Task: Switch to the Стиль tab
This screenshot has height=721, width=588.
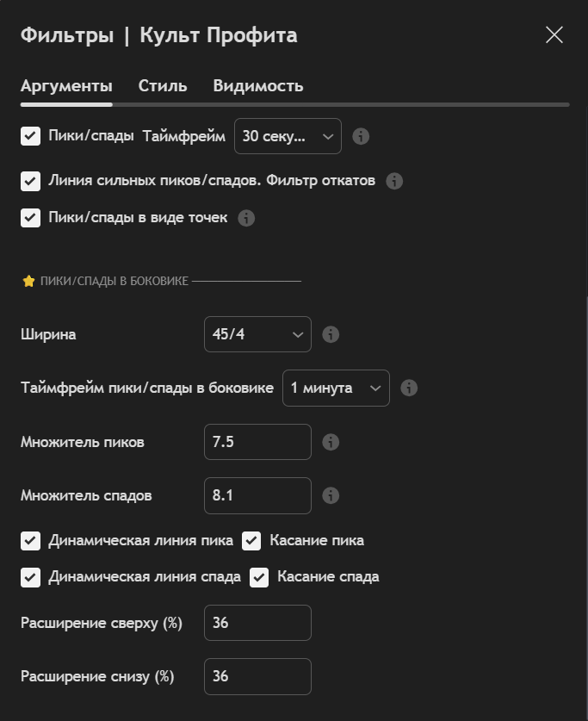Action: pos(163,86)
